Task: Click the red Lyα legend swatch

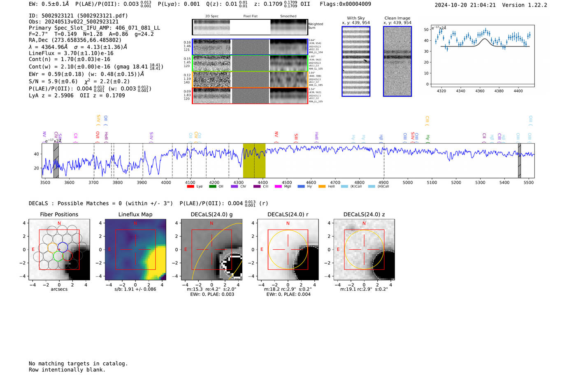Action: (190, 186)
